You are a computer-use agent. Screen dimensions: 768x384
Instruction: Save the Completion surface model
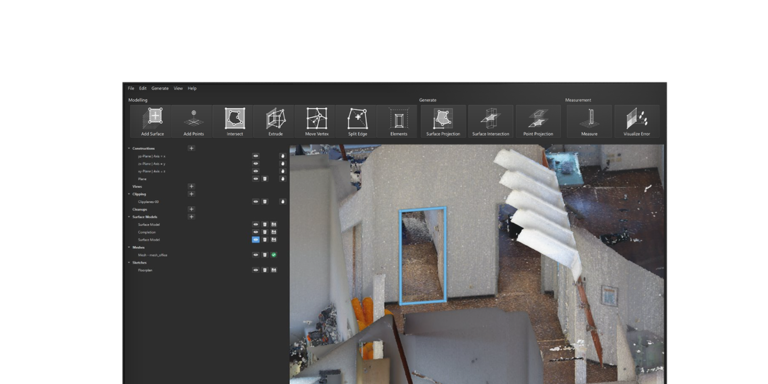tap(274, 232)
